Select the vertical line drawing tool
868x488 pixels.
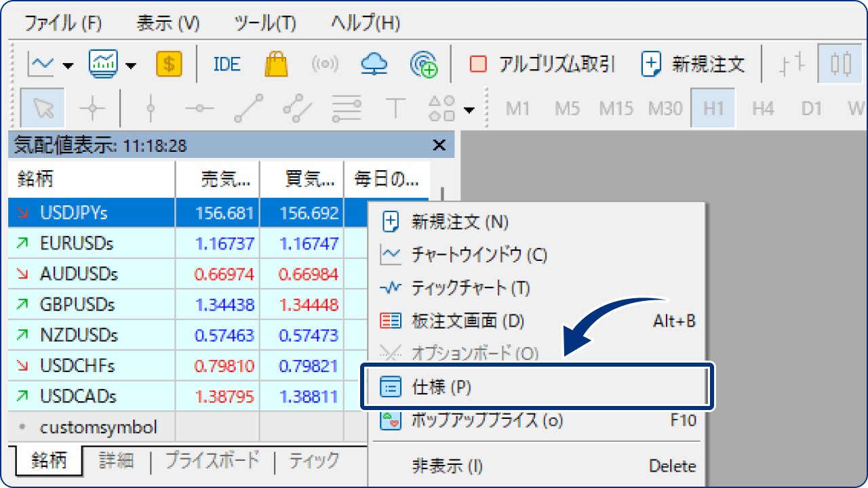pos(151,108)
